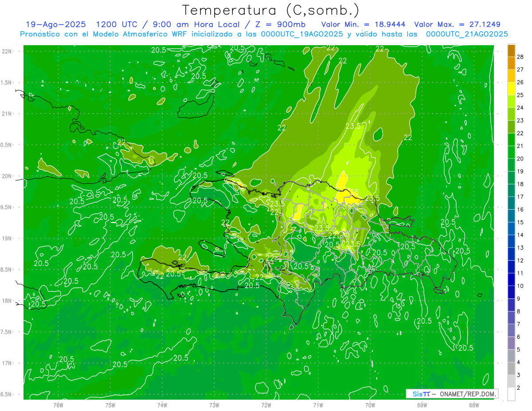Click the '1200 UTC' time text
532x411 pixels.
point(117,24)
